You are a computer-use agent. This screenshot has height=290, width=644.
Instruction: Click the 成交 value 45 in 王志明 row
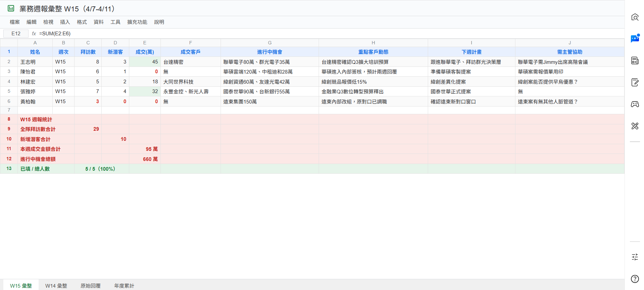click(x=145, y=62)
